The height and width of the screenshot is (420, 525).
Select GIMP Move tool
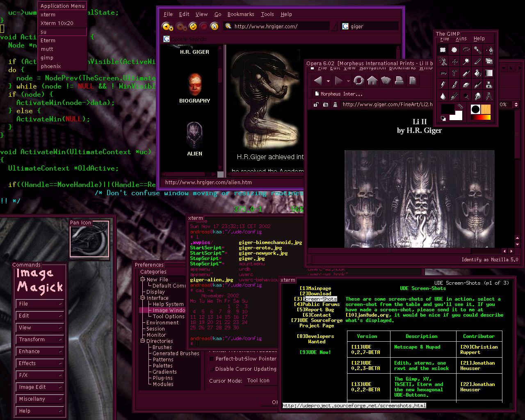(454, 61)
